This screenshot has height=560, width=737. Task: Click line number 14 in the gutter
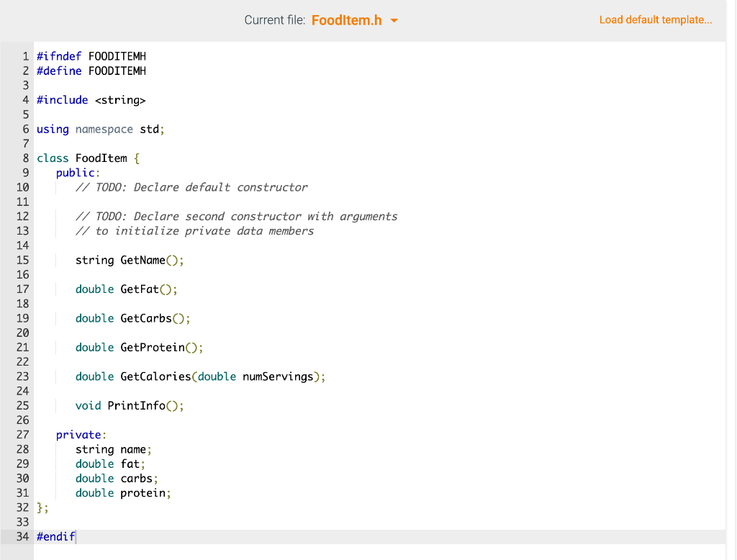pyautogui.click(x=22, y=245)
